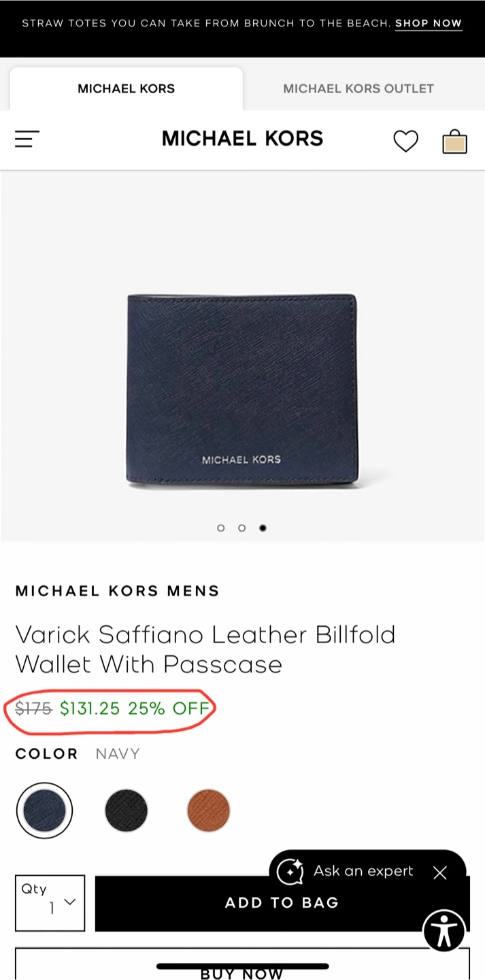Screen dimensions: 485x980
Task: Click the Buy Now button
Action: click(242, 965)
